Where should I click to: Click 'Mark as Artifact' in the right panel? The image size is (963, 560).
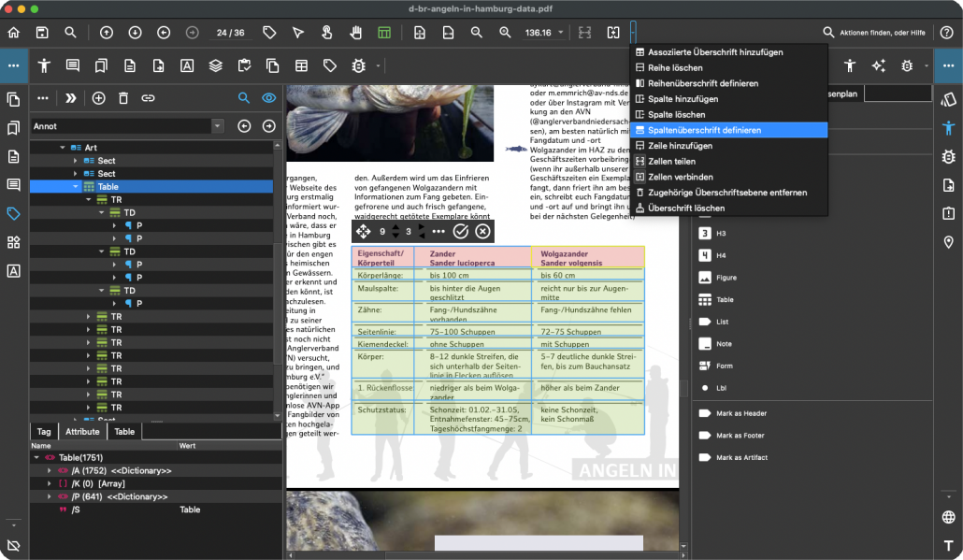(741, 457)
